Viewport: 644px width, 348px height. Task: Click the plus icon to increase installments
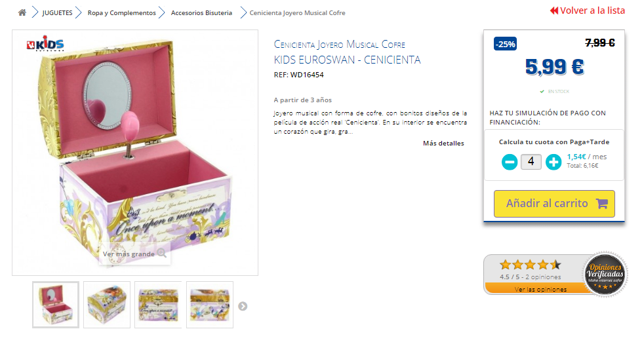553,162
